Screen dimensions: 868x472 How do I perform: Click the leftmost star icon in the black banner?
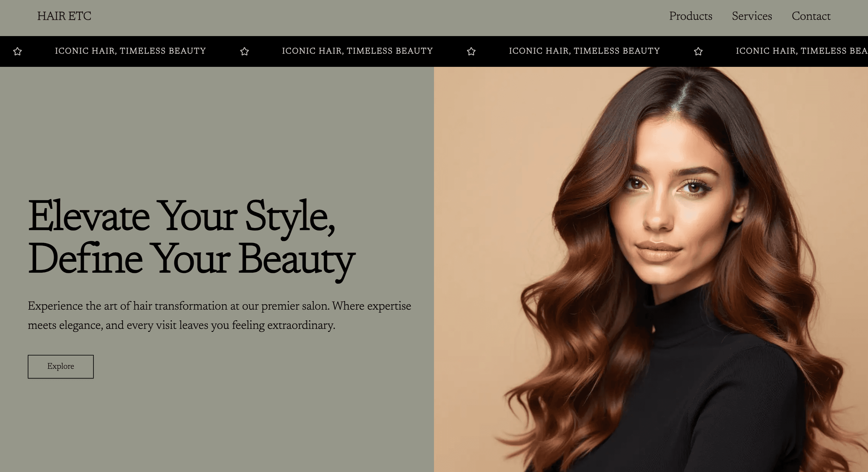click(17, 51)
